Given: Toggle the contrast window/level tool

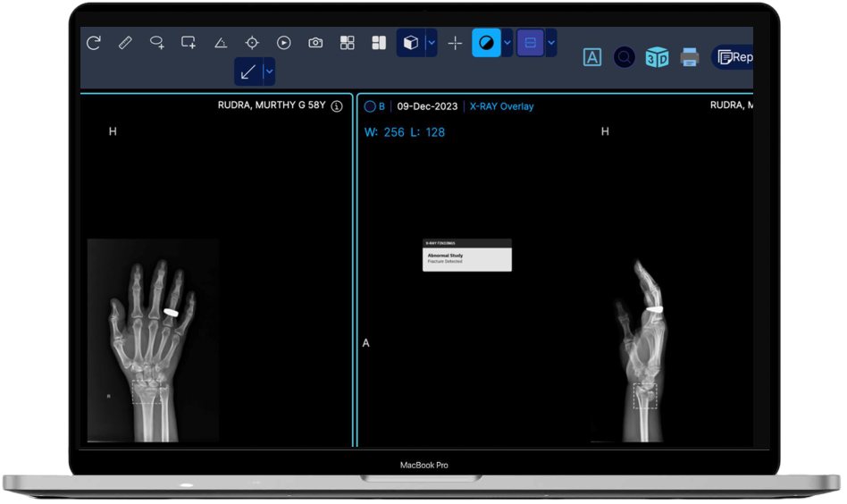Looking at the screenshot, I should pyautogui.click(x=486, y=43).
